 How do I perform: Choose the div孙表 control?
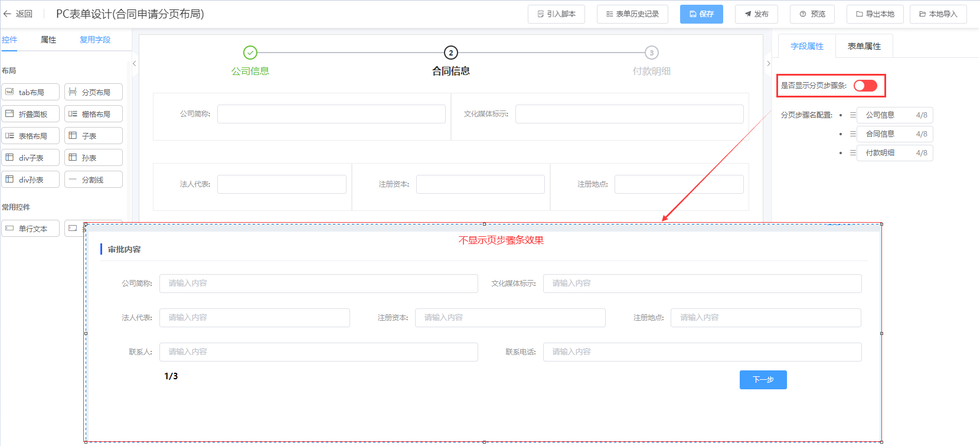(x=31, y=180)
